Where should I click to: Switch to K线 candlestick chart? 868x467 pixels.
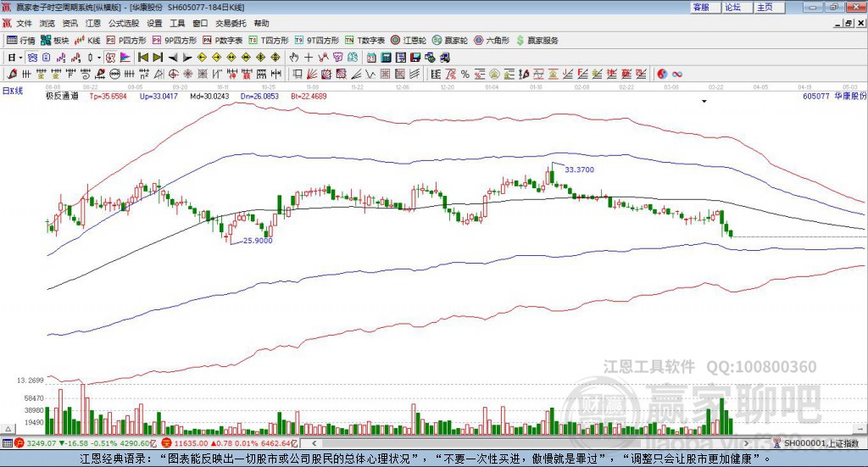click(87, 41)
